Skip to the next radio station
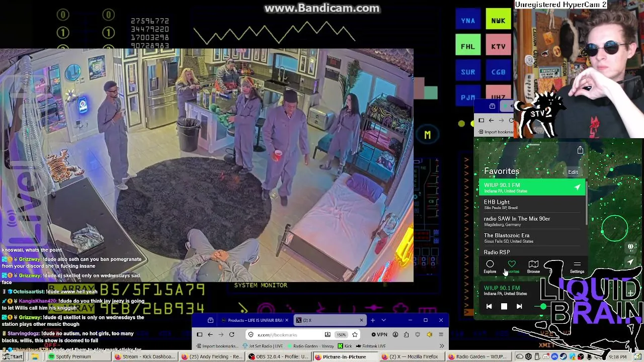 pyautogui.click(x=519, y=306)
